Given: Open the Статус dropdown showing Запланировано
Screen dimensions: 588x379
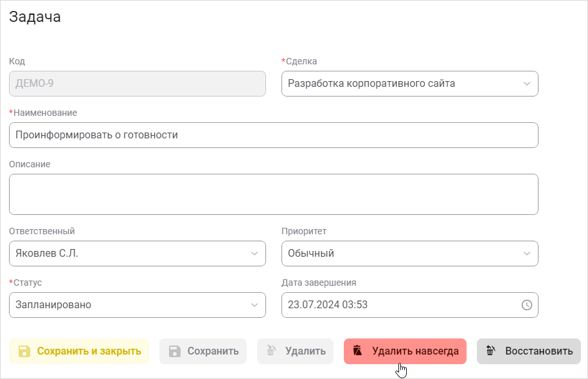Looking at the screenshot, I should (254, 305).
